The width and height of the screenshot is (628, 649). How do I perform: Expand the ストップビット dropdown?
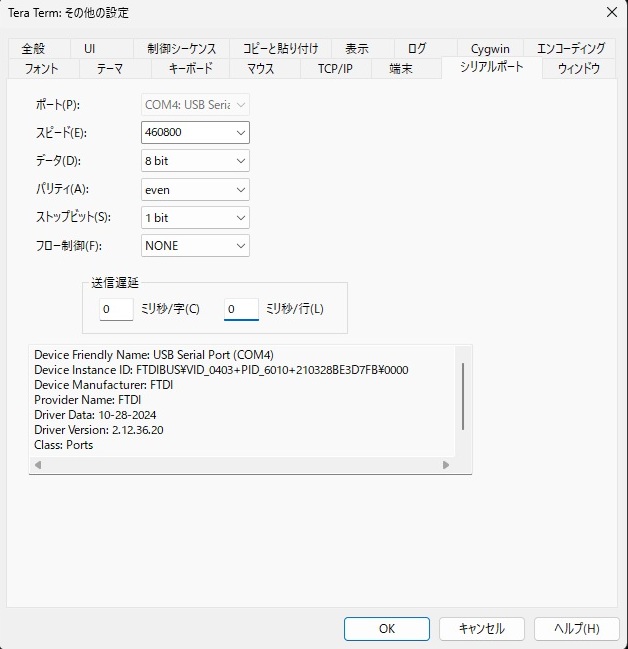[195, 217]
